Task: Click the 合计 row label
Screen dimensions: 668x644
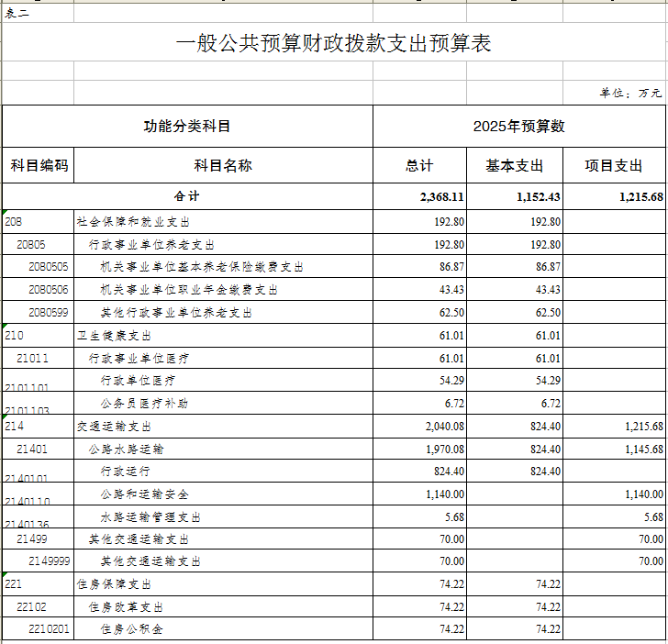Action: click(187, 196)
